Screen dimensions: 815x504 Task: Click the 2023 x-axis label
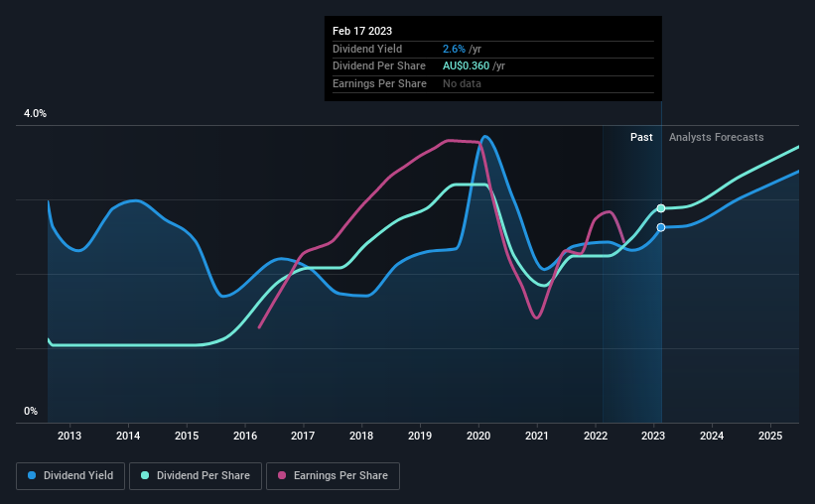653,436
